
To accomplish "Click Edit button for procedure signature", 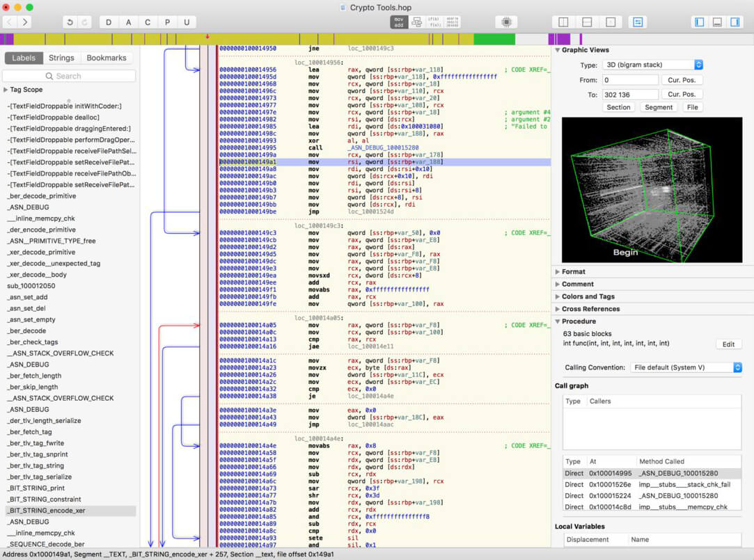I will [x=728, y=344].
